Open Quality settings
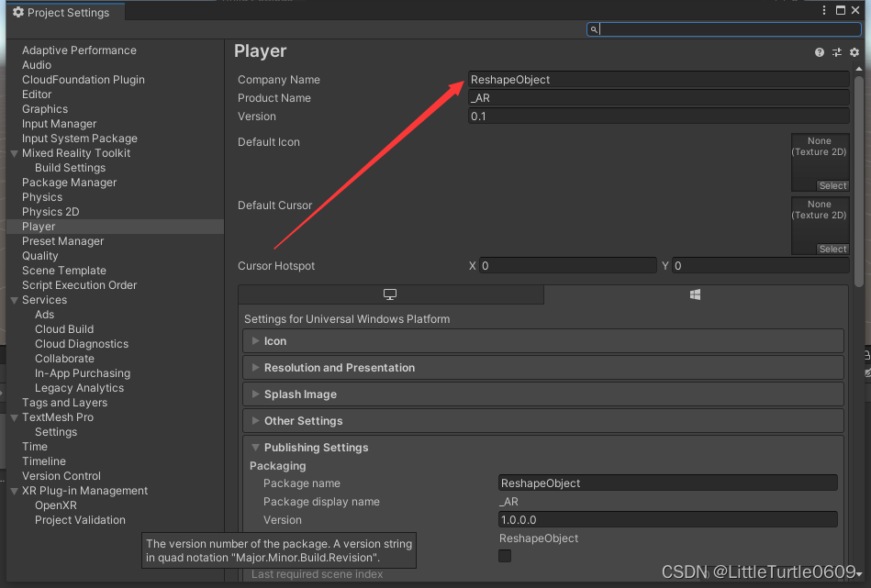The height and width of the screenshot is (588, 871). [x=40, y=256]
